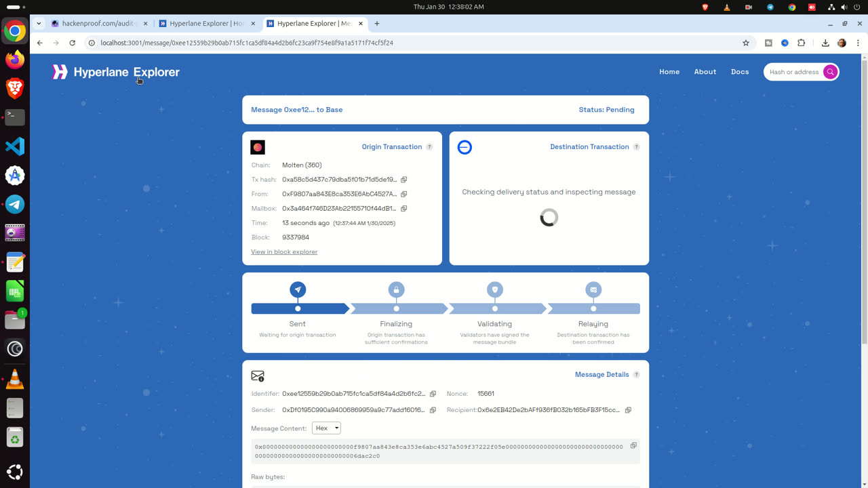
Task: Open Chrome profile avatar
Action: (x=842, y=43)
